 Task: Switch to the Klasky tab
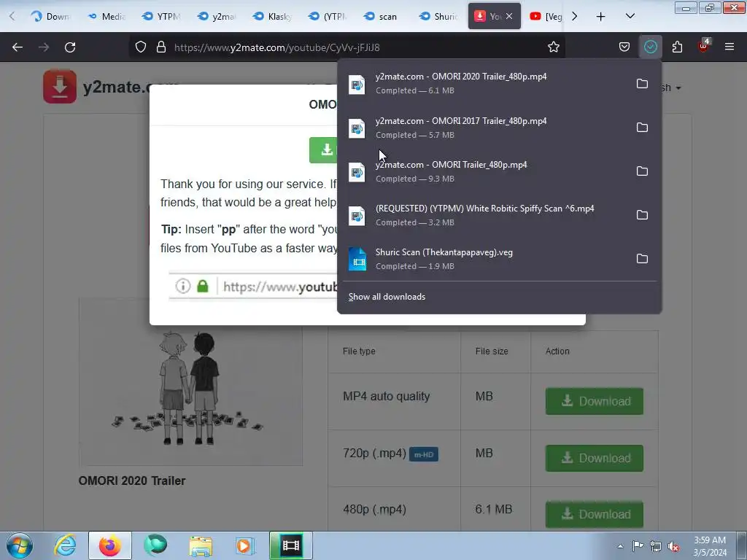[273, 16]
